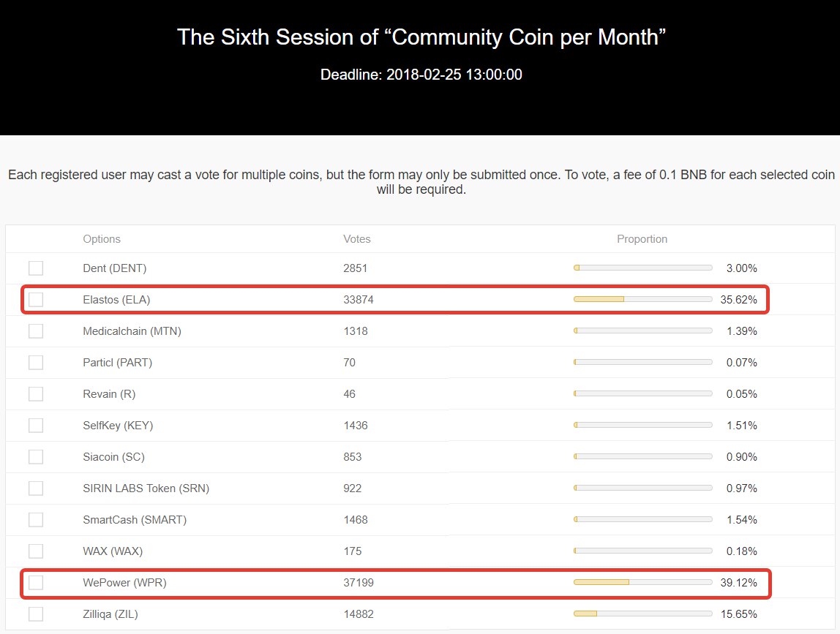Select the Zilliqa (ZIL) checkbox
Image resolution: width=840 pixels, height=634 pixels.
tap(36, 614)
